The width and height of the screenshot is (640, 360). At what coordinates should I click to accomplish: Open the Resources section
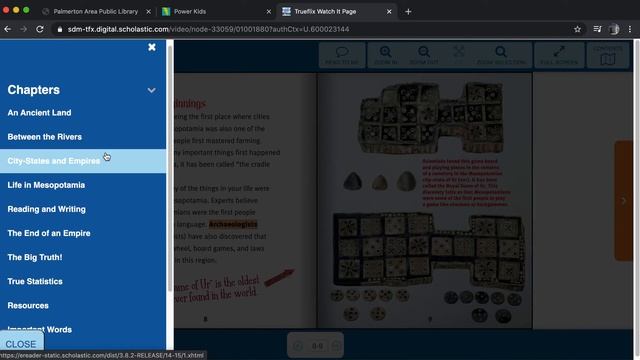(28, 305)
